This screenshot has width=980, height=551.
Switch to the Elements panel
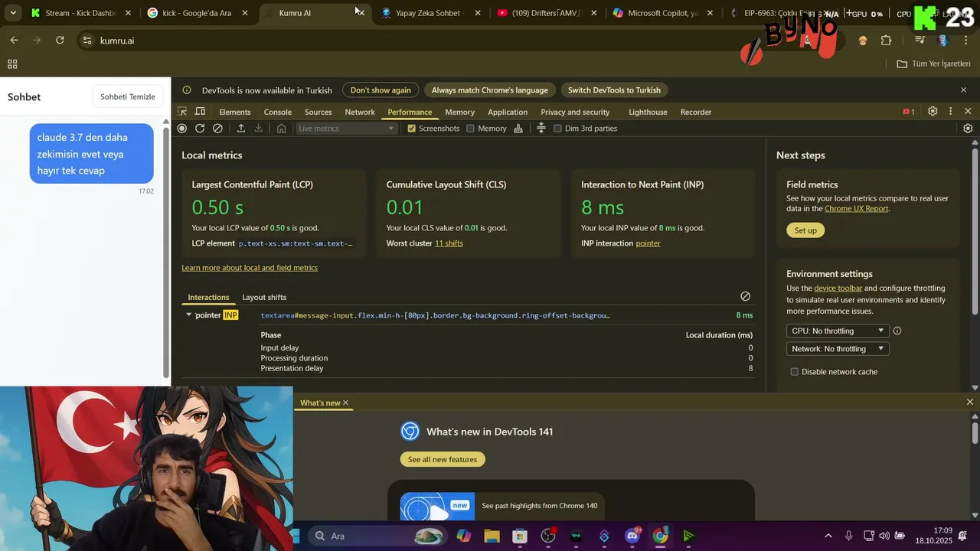coord(234,112)
